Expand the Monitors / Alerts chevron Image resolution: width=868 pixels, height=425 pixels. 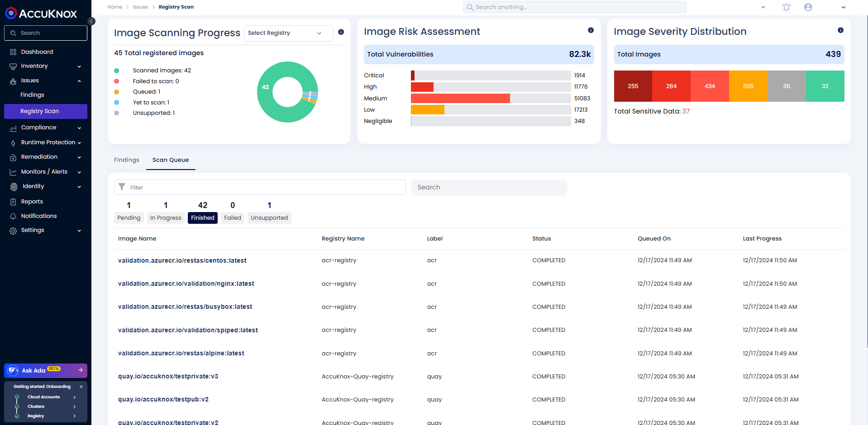click(79, 172)
